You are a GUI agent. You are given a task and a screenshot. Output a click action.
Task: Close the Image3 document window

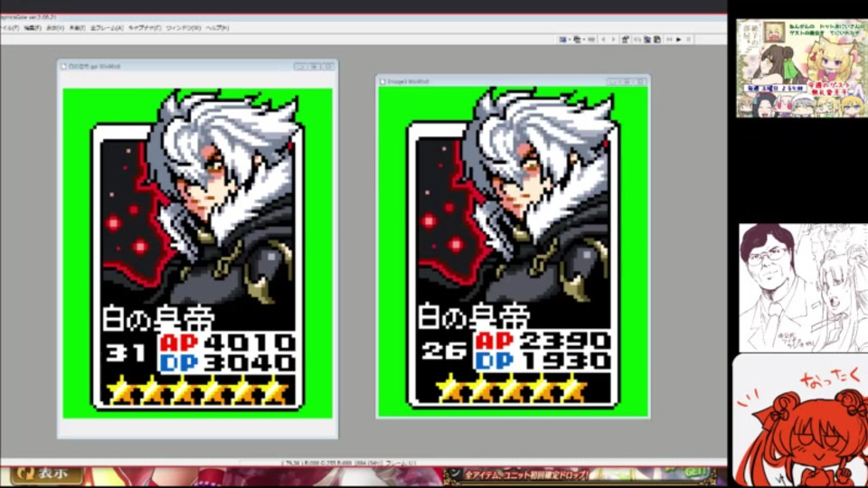640,81
